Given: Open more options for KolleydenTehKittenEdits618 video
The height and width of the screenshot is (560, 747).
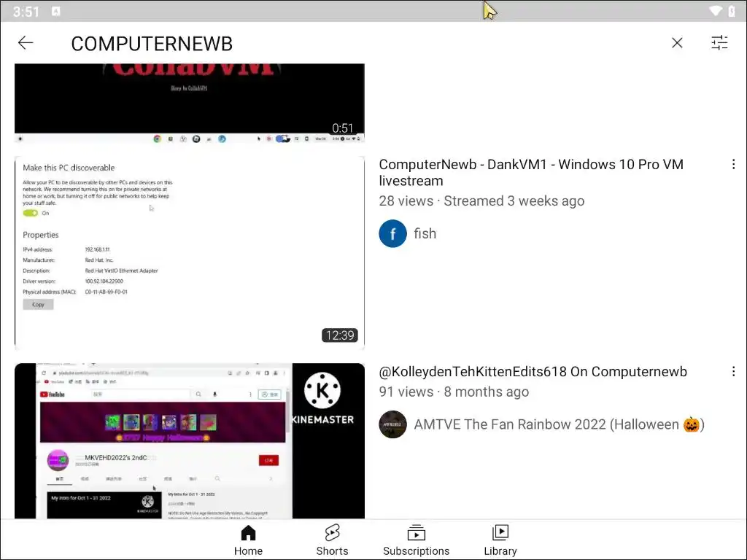Looking at the screenshot, I should point(733,371).
